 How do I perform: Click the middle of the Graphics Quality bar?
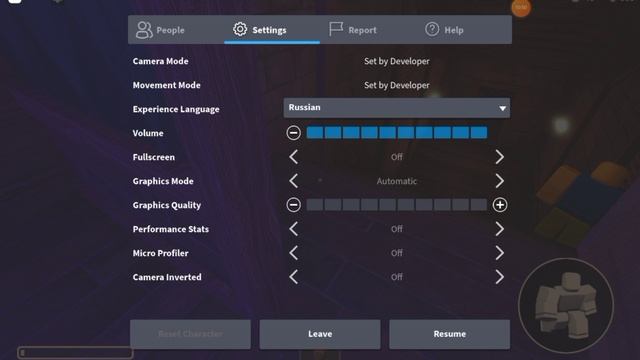pos(397,205)
